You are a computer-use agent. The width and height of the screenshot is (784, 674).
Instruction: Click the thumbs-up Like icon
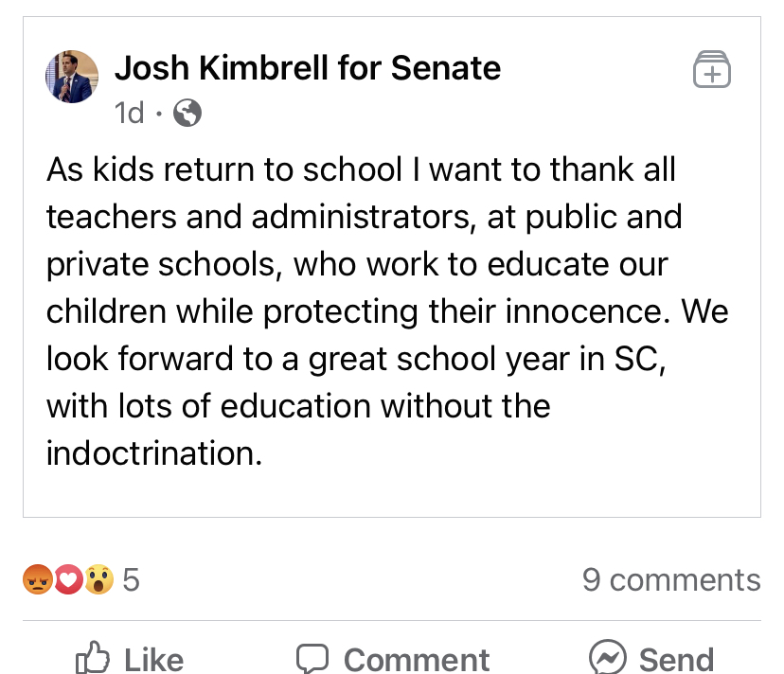[x=93, y=658]
